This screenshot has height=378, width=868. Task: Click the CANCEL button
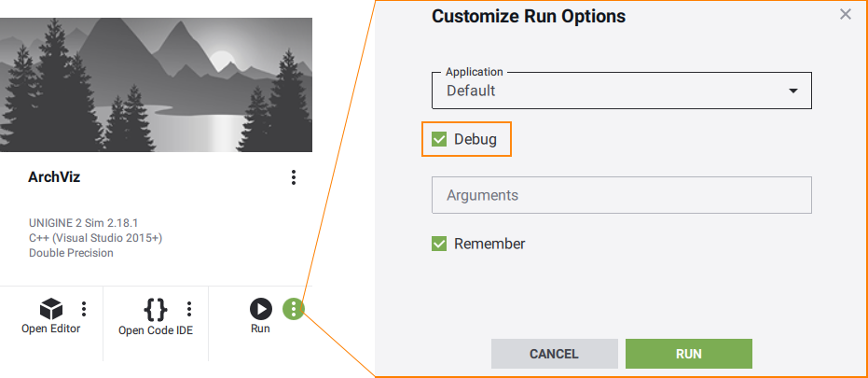pos(554,354)
